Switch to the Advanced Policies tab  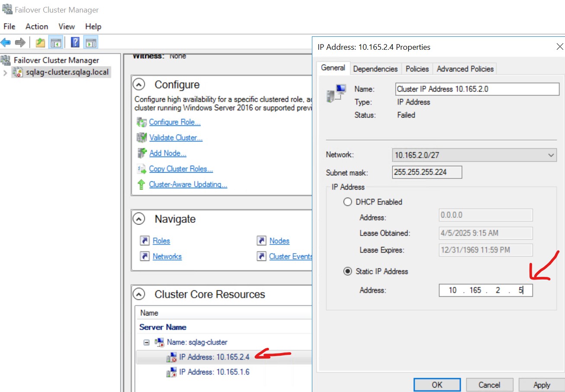(465, 69)
